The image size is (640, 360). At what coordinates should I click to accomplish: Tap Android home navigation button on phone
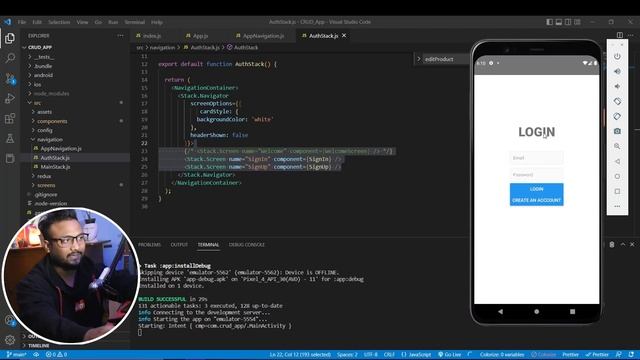[536, 311]
